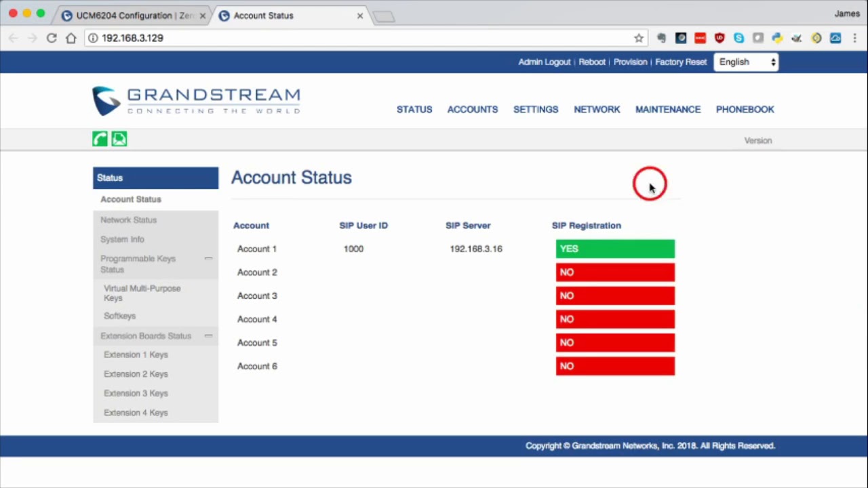Click the Account 5 row label

point(257,342)
